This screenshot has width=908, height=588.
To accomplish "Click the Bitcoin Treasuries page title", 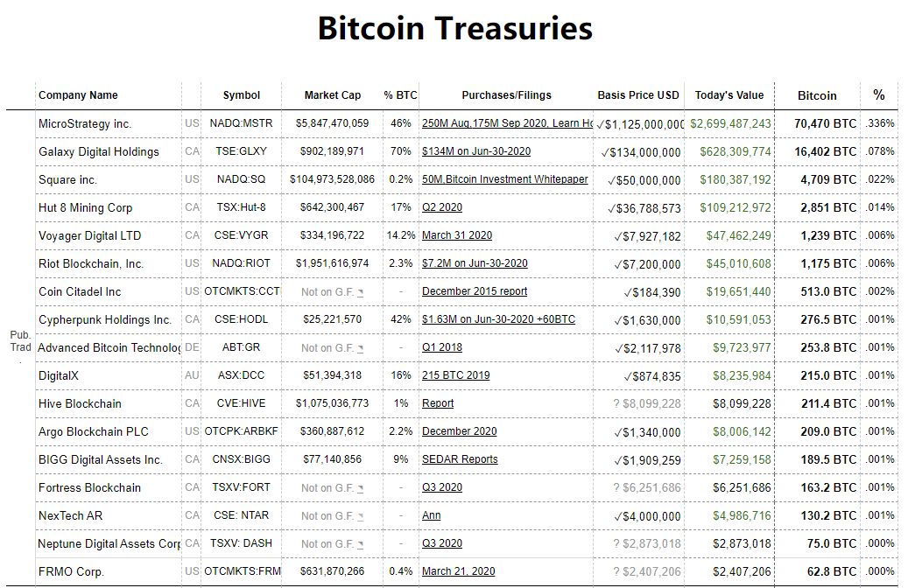I will tap(455, 28).
